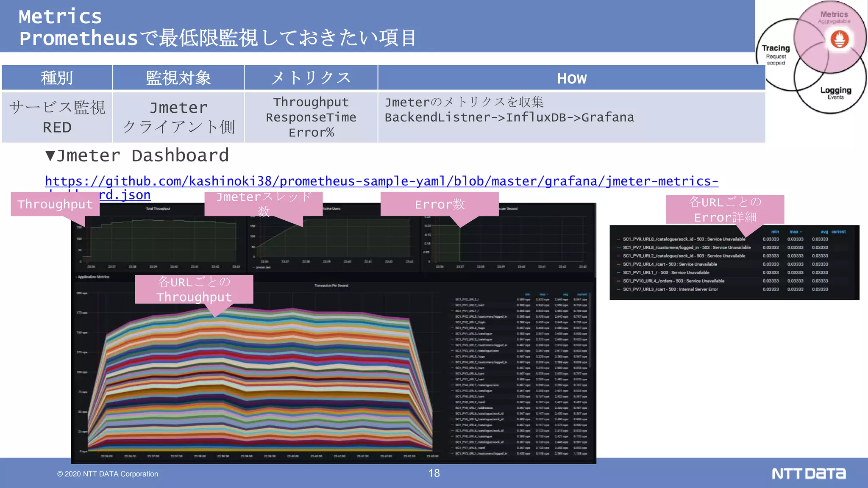868x488 pixels.
Task: Click the current column header in error table
Action: [838, 232]
